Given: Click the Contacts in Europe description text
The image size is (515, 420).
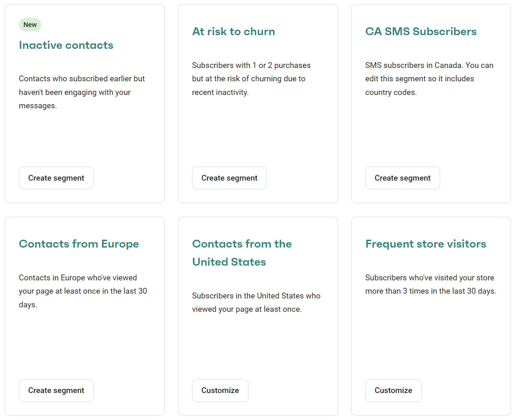Looking at the screenshot, I should (83, 291).
